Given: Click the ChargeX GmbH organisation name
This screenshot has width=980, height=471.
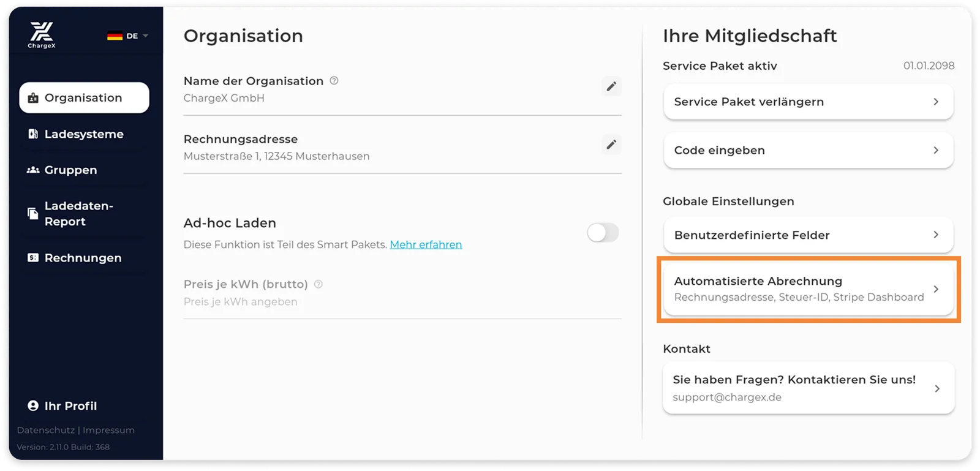Looking at the screenshot, I should 224,98.
